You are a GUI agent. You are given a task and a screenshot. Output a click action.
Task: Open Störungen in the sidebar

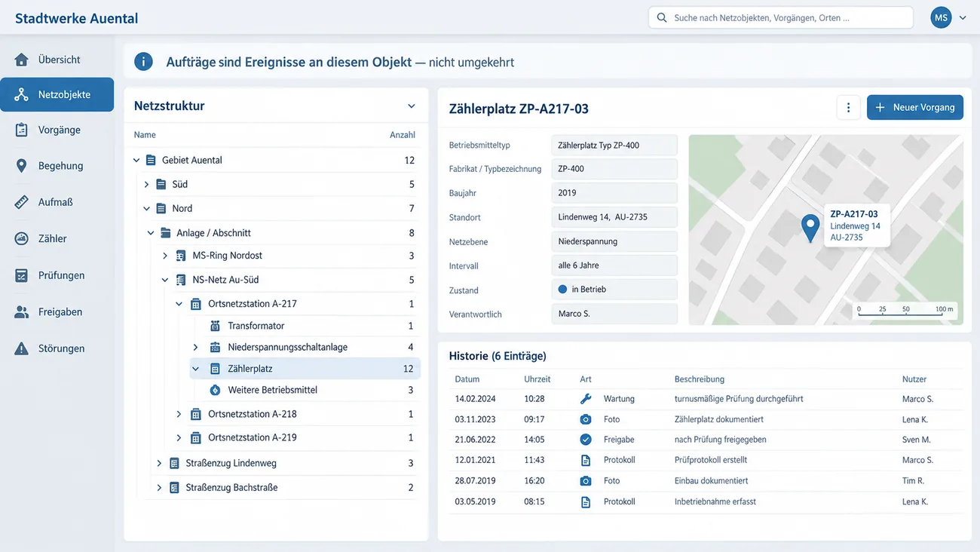click(57, 348)
